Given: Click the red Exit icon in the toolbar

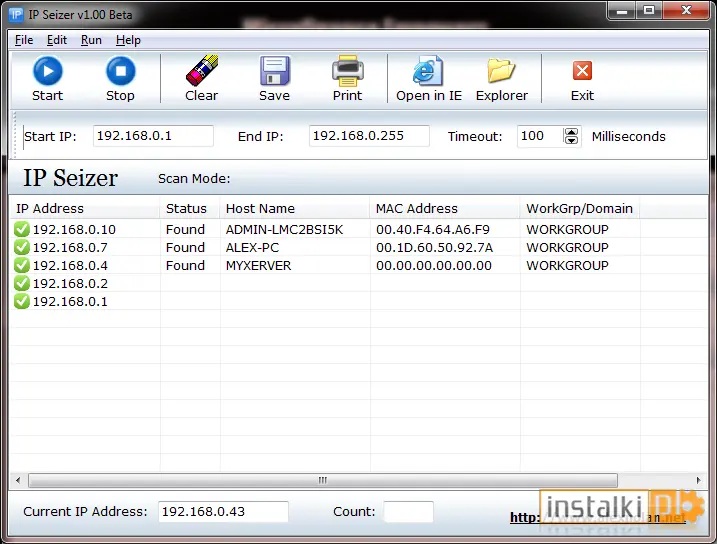Looking at the screenshot, I should (x=582, y=71).
